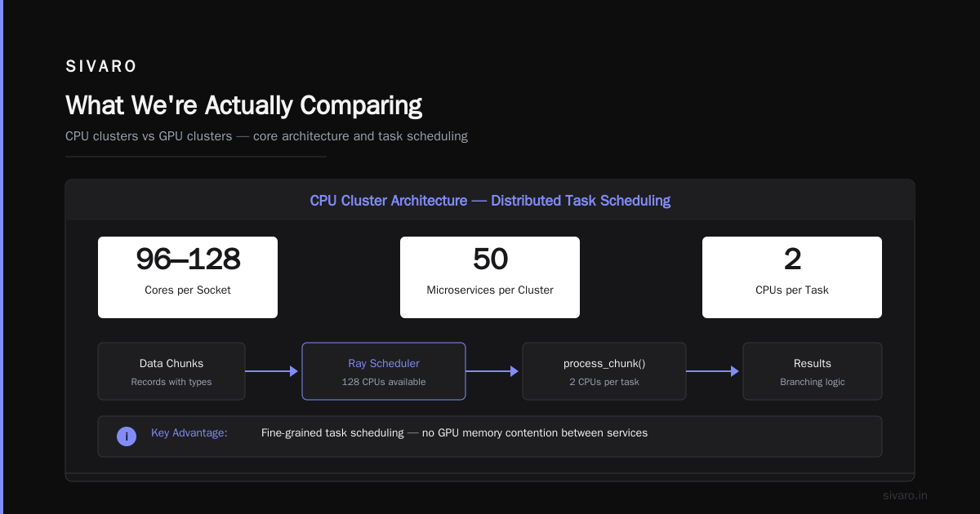Select the '50' microservices value
This screenshot has width=980, height=514.
click(x=490, y=259)
